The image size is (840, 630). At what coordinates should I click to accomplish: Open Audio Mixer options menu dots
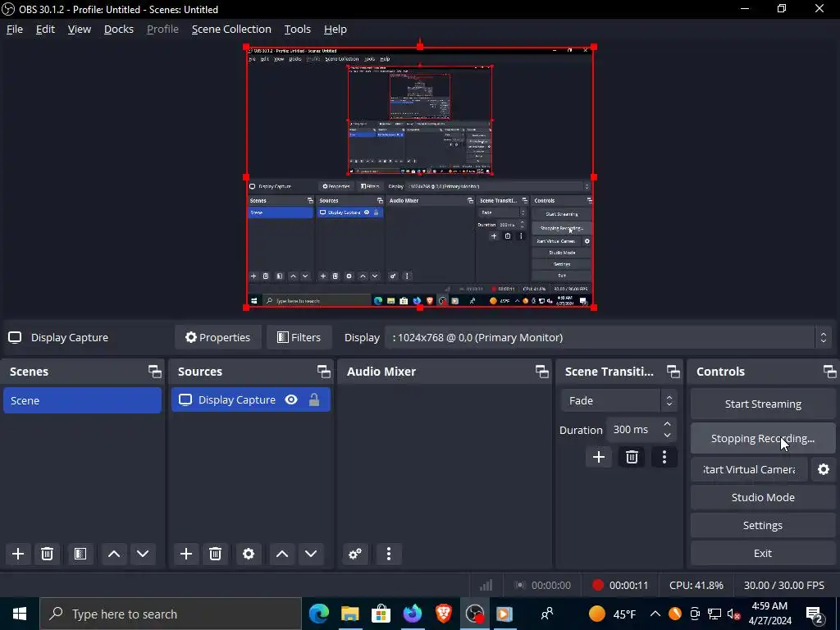click(x=389, y=554)
